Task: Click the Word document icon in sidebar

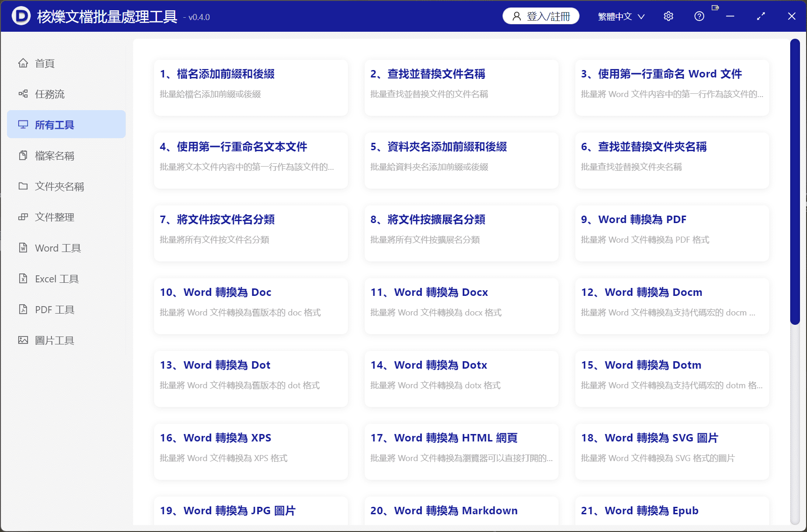Action: click(23, 248)
